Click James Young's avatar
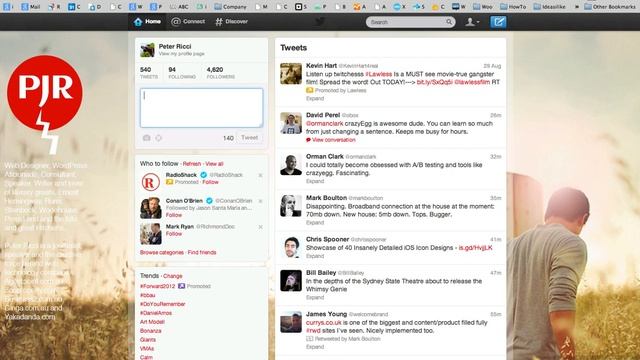This screenshot has height=360, width=640. [x=291, y=322]
